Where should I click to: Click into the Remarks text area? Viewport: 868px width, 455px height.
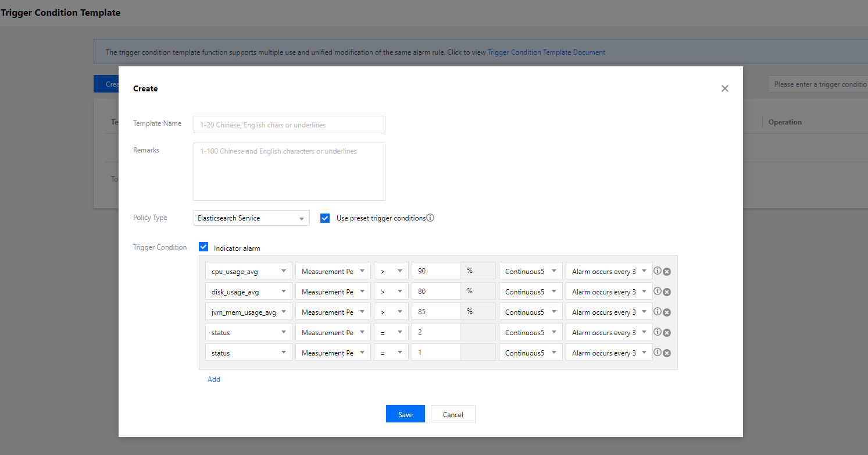pyautogui.click(x=289, y=172)
